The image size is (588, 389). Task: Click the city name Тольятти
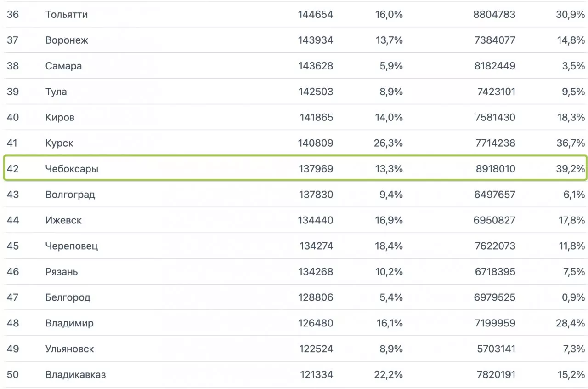click(67, 15)
